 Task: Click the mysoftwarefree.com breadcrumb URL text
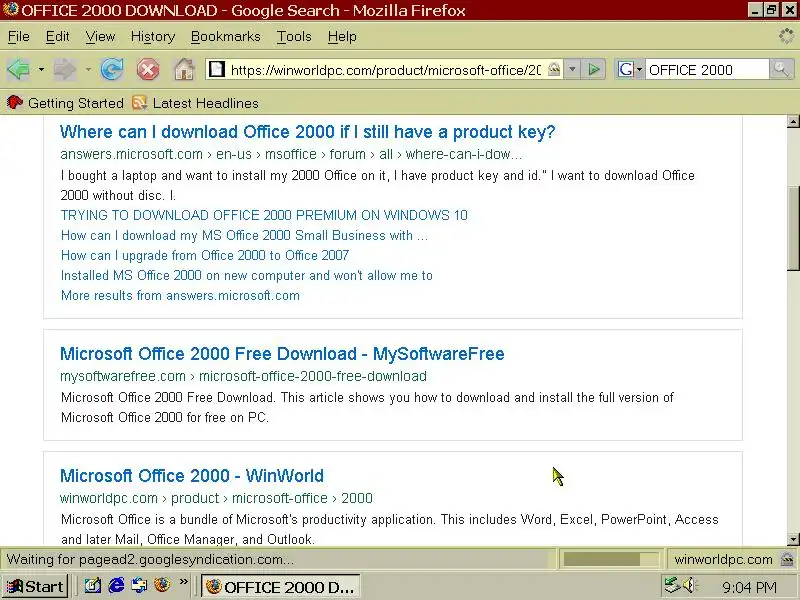[243, 377]
